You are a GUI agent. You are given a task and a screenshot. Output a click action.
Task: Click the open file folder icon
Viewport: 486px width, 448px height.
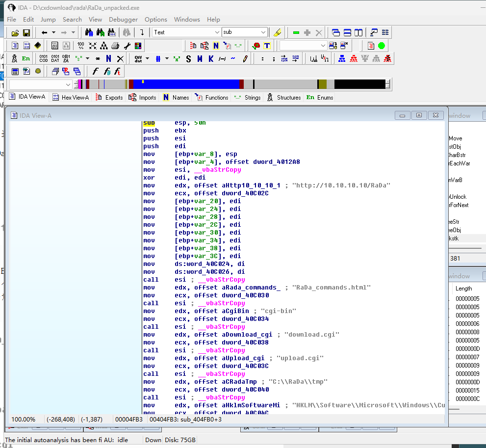15,33
